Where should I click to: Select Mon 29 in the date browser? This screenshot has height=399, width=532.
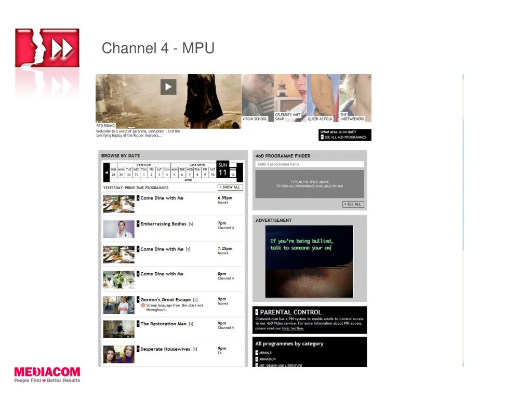(x=121, y=172)
